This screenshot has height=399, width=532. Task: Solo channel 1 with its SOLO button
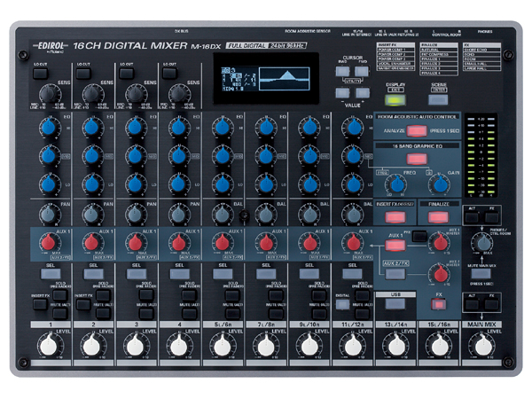(60, 295)
